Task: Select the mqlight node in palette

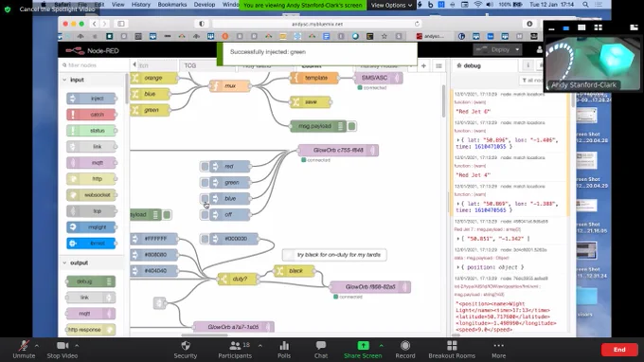Action: (91, 227)
